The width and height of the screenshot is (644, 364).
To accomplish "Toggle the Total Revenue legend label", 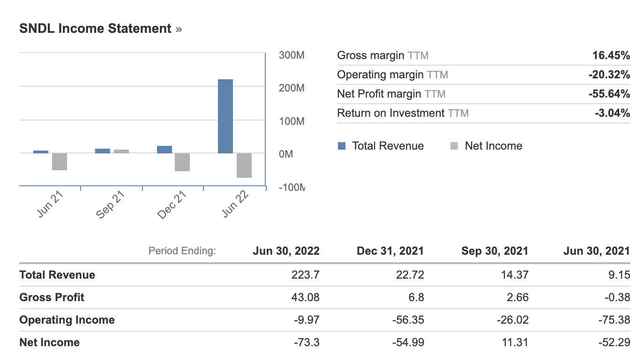I will coord(388,146).
